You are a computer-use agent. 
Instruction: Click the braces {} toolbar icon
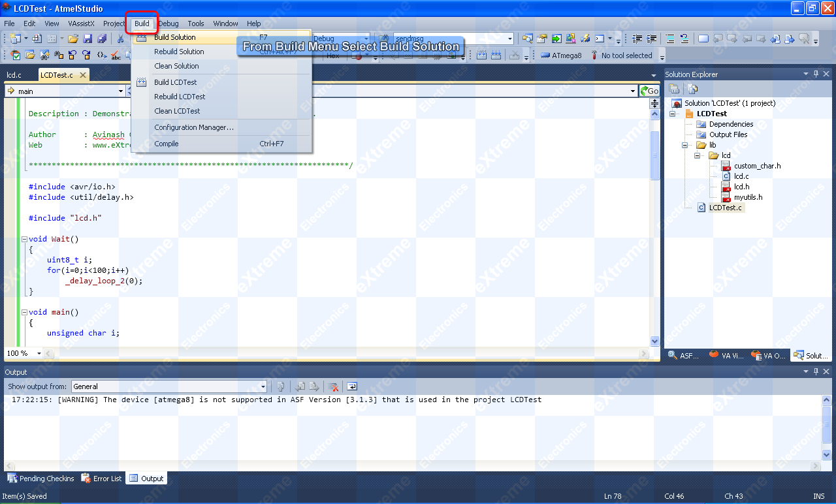pos(101,55)
